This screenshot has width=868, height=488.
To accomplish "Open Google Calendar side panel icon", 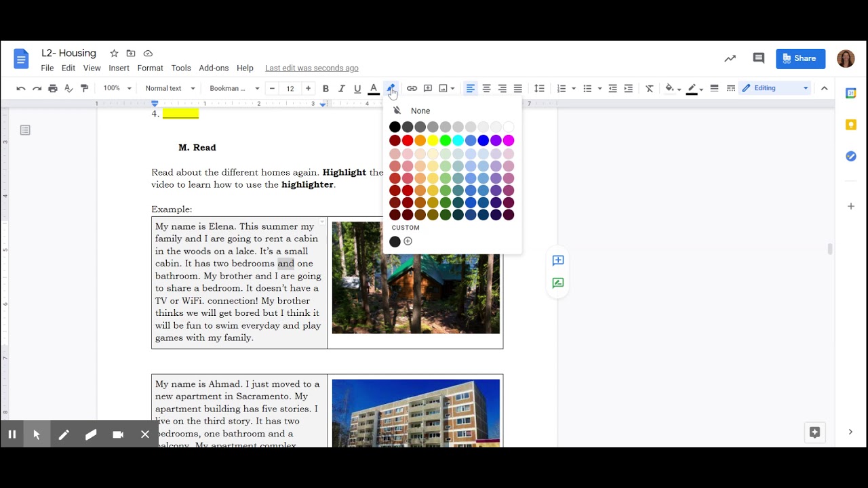I will tap(851, 94).
